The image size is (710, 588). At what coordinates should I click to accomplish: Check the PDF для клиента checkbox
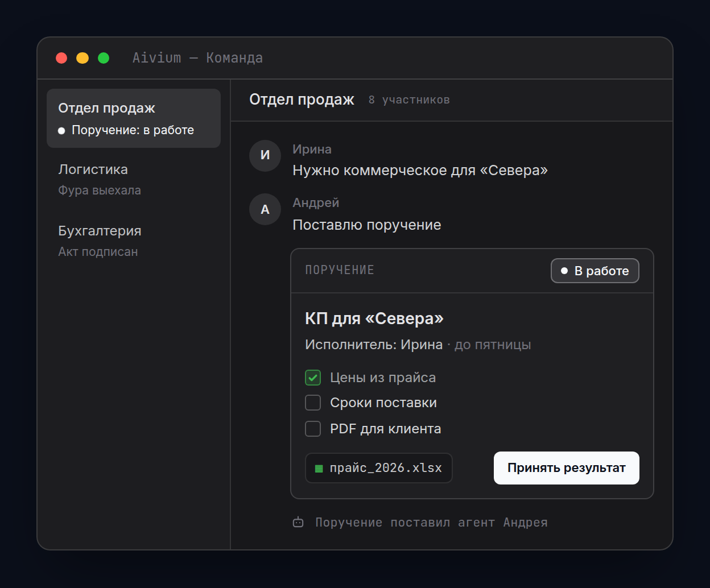[x=313, y=429]
